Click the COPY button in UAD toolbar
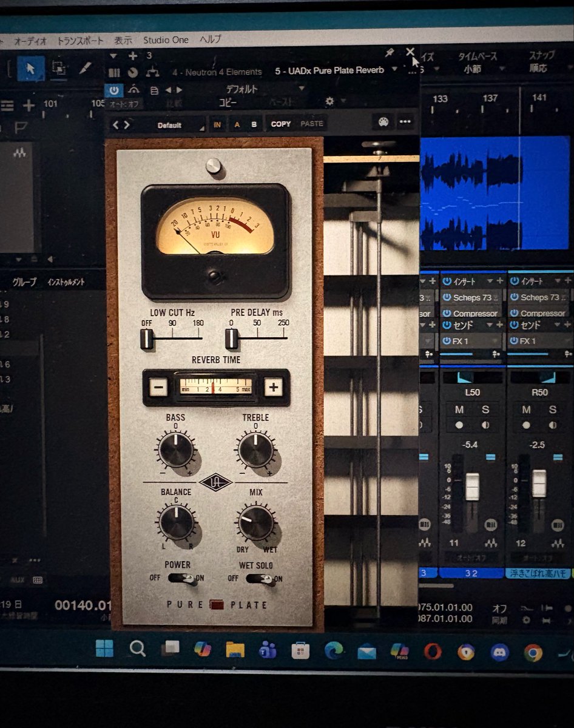 [x=280, y=124]
